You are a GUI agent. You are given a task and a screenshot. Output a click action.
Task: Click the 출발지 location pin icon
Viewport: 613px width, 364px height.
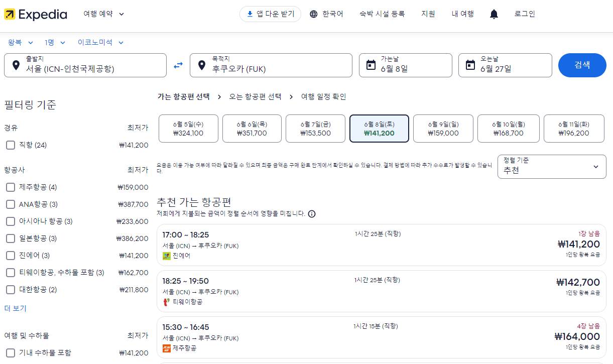[x=16, y=65]
